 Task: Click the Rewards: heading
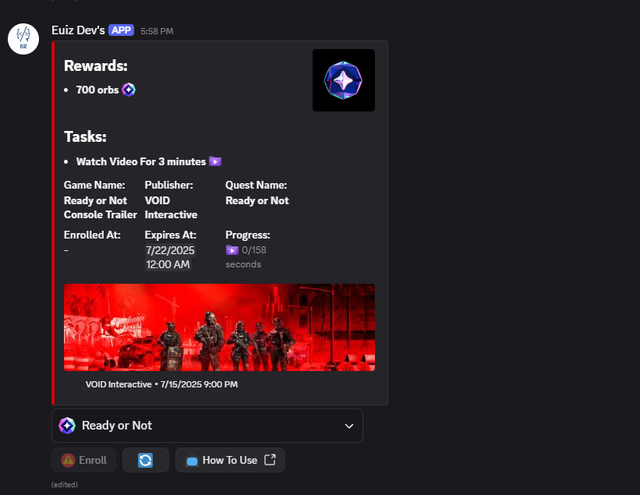[x=96, y=66]
